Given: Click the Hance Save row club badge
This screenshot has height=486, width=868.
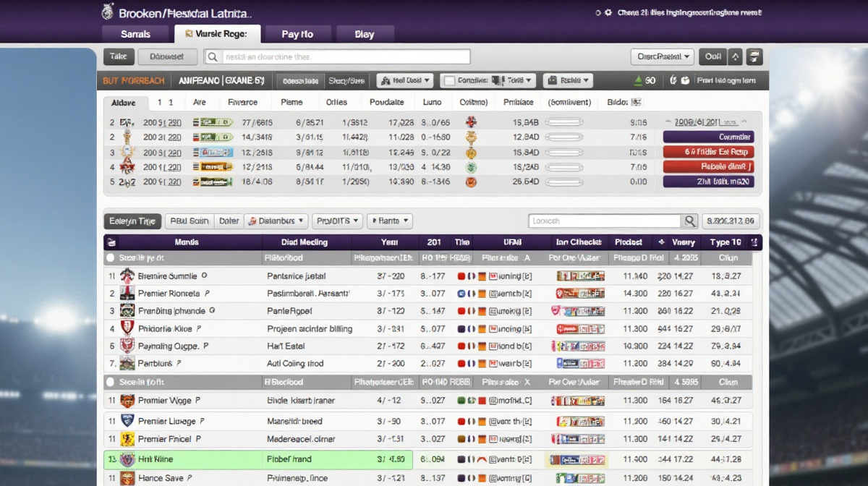Looking at the screenshot, I should 127,478.
